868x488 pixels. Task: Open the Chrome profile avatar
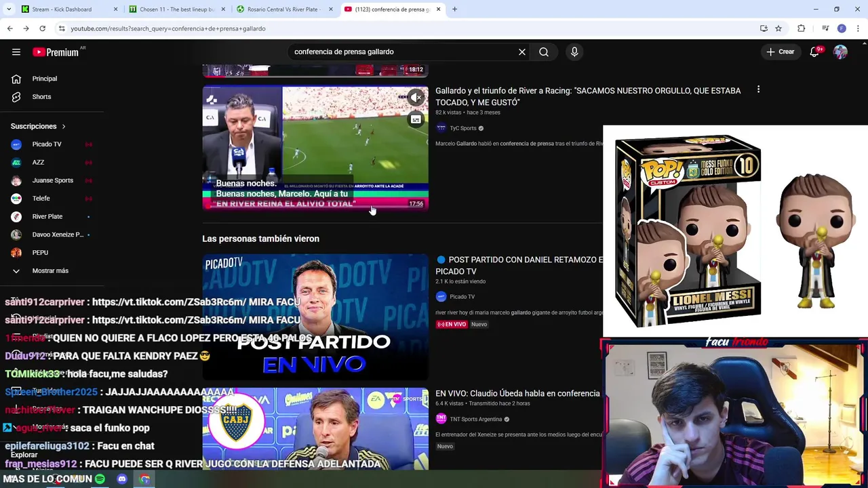[842, 28]
